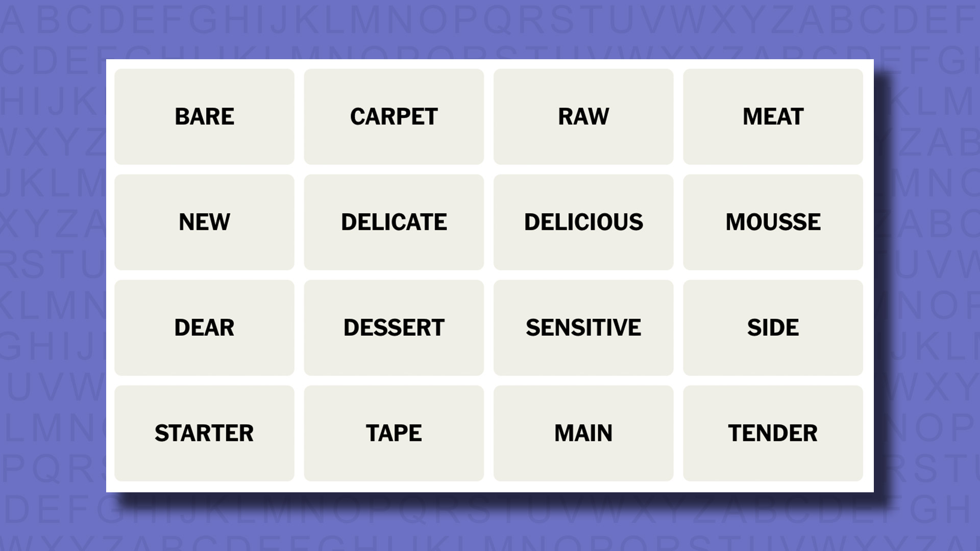The image size is (980, 551).
Task: Click the SENSITIVE tile
Action: 583,328
